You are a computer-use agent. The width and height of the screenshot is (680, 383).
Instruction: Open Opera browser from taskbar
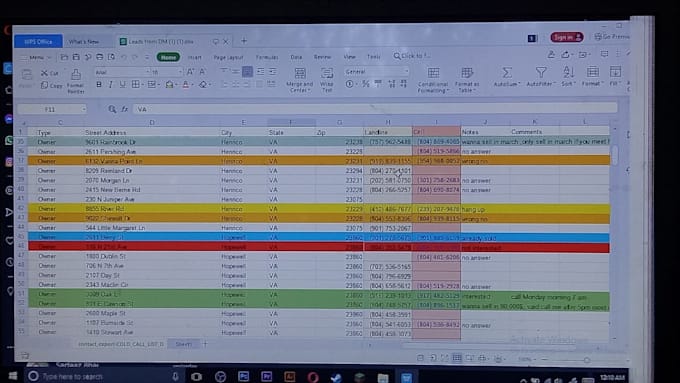tap(313, 377)
